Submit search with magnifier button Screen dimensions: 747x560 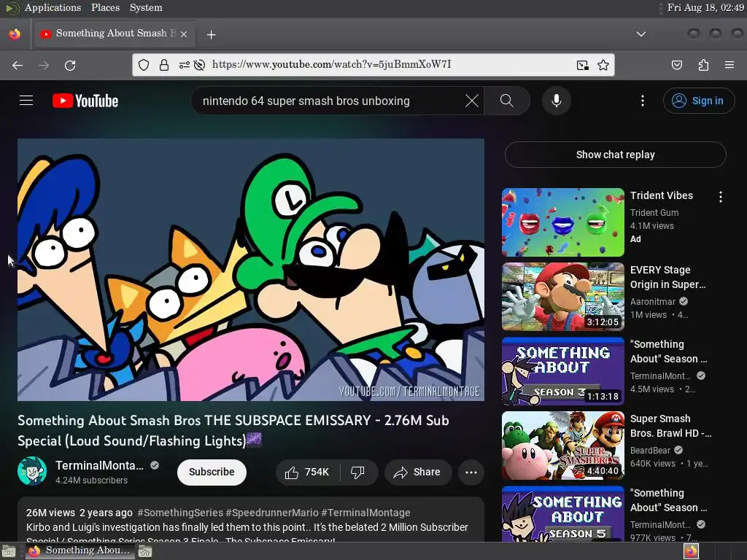[x=507, y=101]
